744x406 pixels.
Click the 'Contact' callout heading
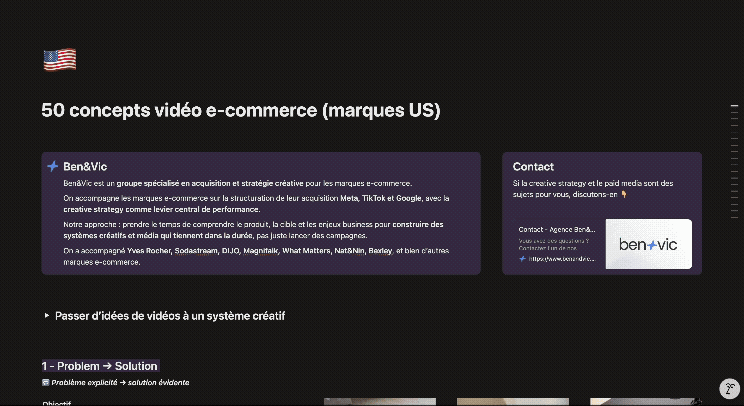click(533, 166)
